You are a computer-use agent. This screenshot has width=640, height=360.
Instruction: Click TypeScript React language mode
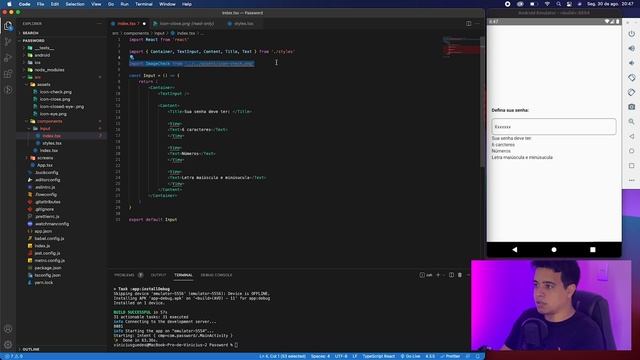pos(379,356)
